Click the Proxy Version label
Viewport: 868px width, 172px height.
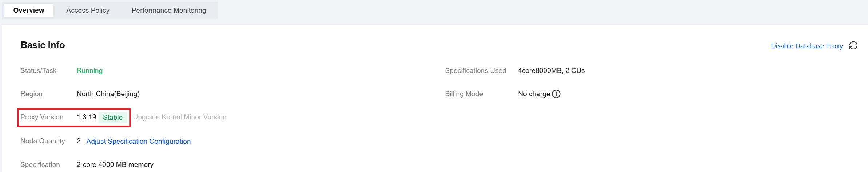42,117
